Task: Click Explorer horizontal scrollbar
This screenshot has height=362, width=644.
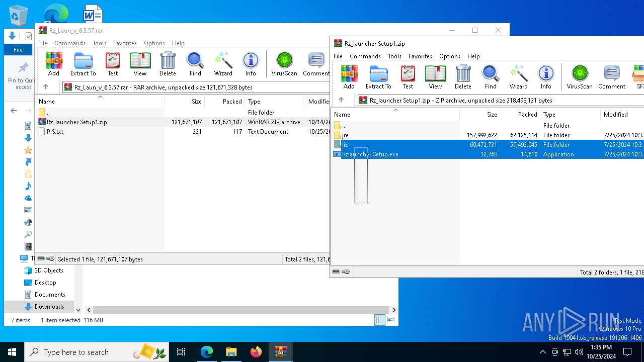Action: pos(242,310)
